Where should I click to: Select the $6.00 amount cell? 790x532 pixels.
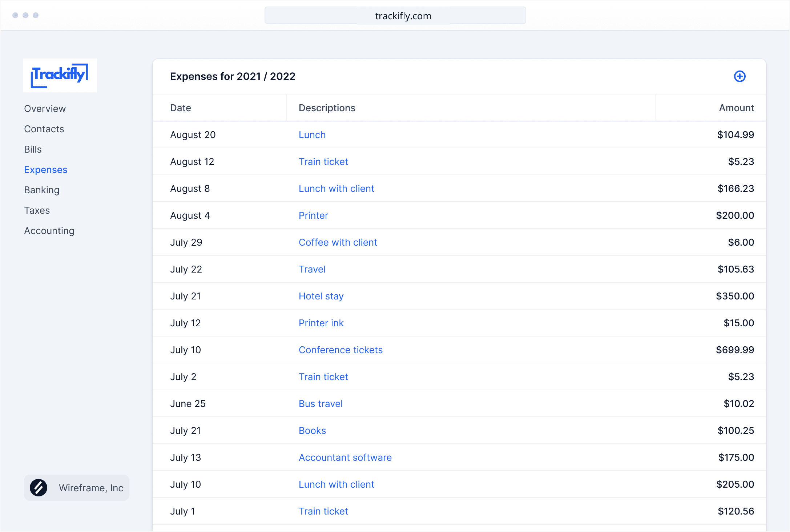coord(741,242)
